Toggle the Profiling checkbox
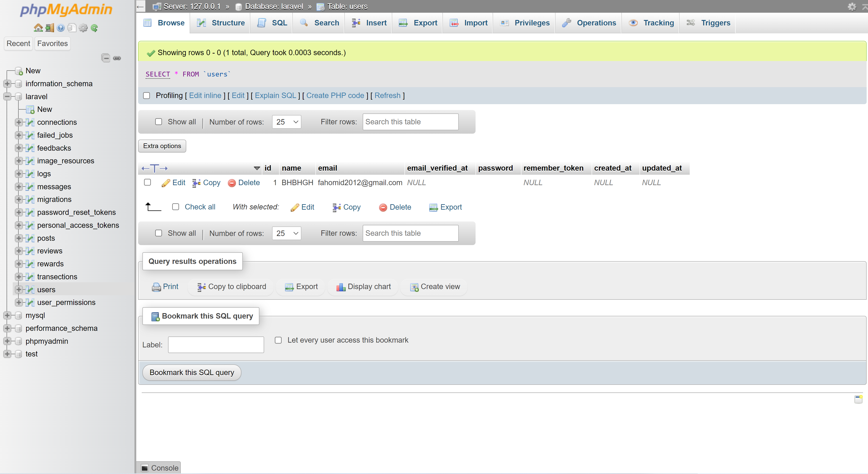The height and width of the screenshot is (474, 868). [x=146, y=96]
